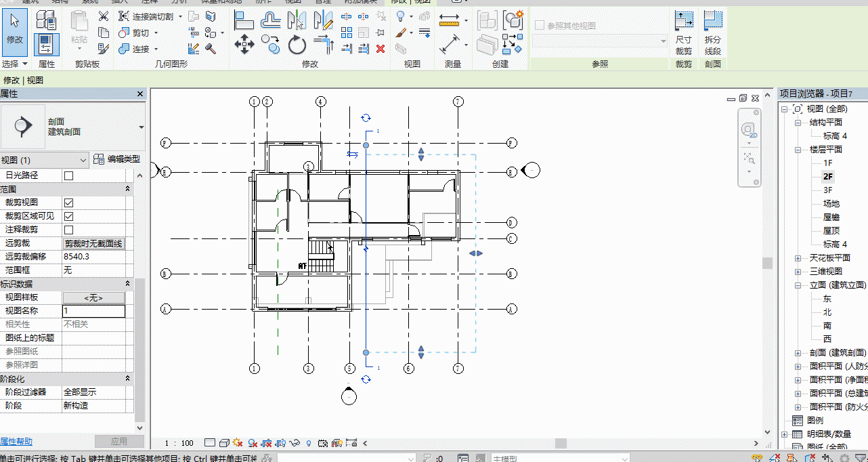
Task: Click 拆分线段 (Split Segment) tool
Action: 713,33
